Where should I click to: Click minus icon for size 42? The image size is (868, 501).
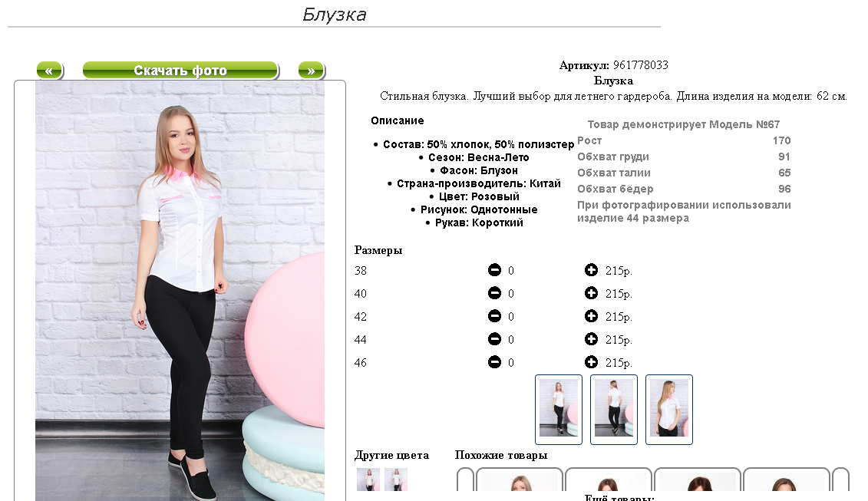coord(494,316)
